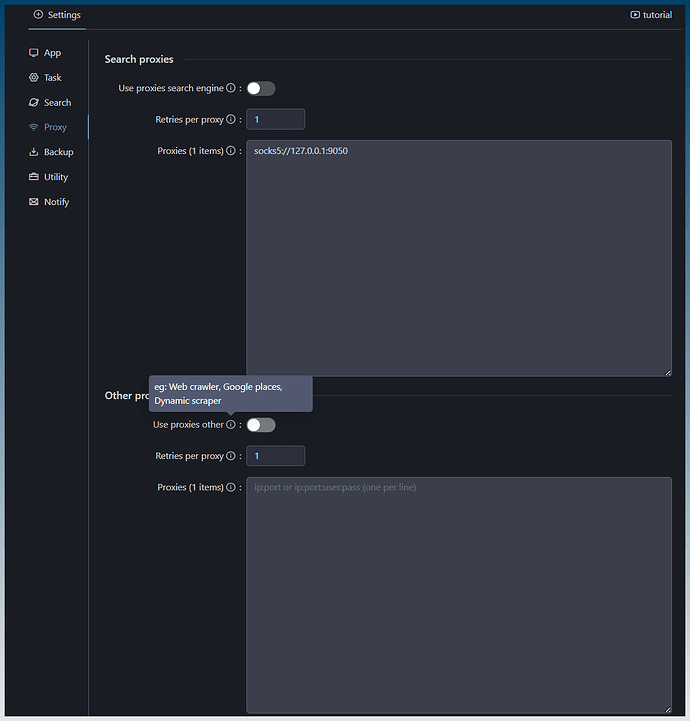Viewport: 690px width, 721px height.
Task: Click the App monitor icon
Action: point(34,52)
